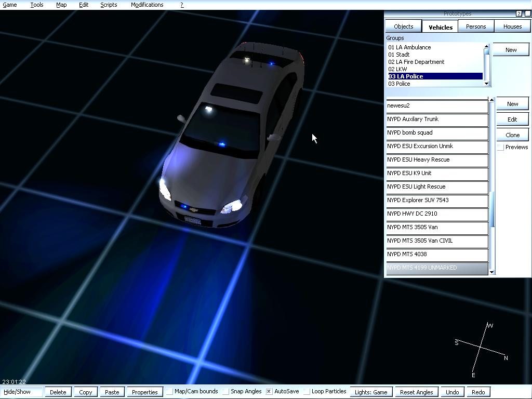
Task: Click the Edit prototype button
Action: point(512,119)
